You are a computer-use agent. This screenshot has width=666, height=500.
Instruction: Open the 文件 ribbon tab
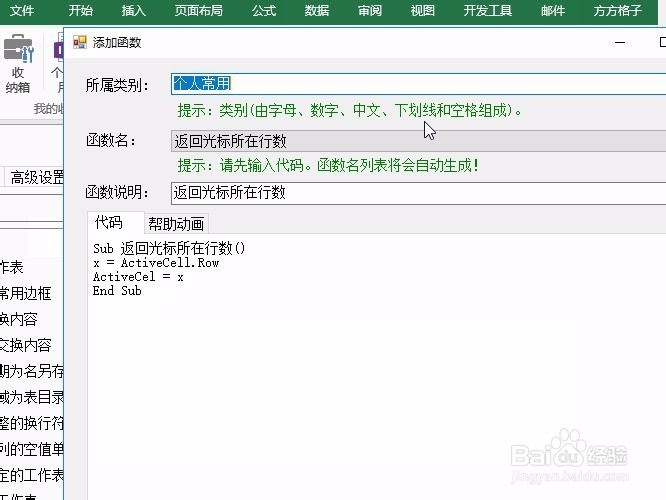pyautogui.click(x=22, y=10)
